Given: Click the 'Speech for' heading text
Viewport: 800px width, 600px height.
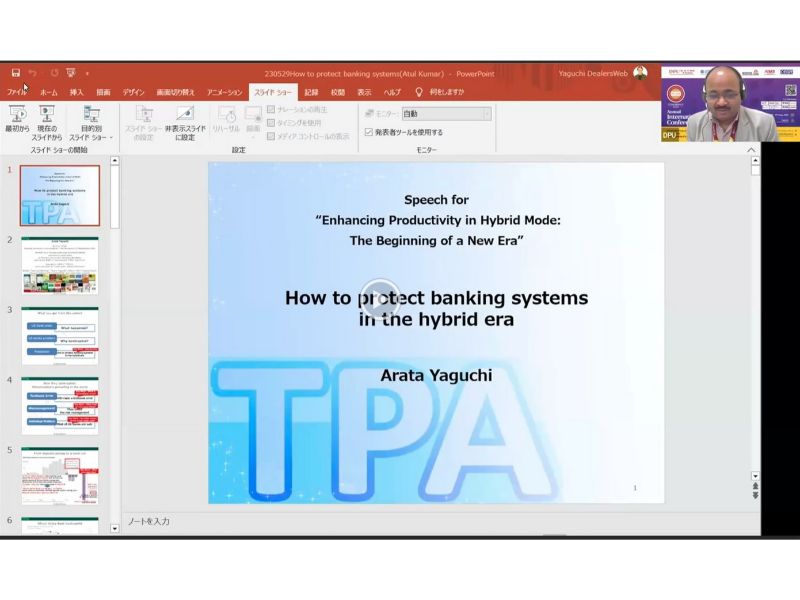Looking at the screenshot, I should [x=436, y=200].
